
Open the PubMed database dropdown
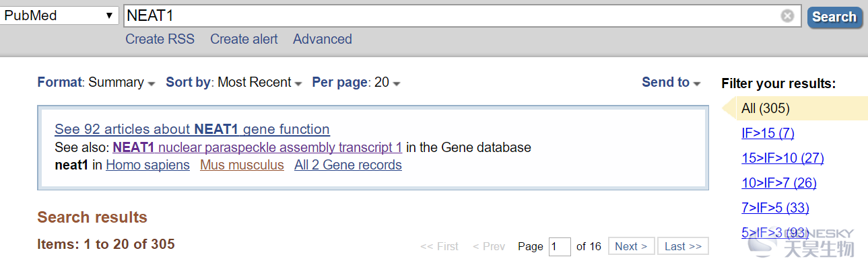click(60, 15)
